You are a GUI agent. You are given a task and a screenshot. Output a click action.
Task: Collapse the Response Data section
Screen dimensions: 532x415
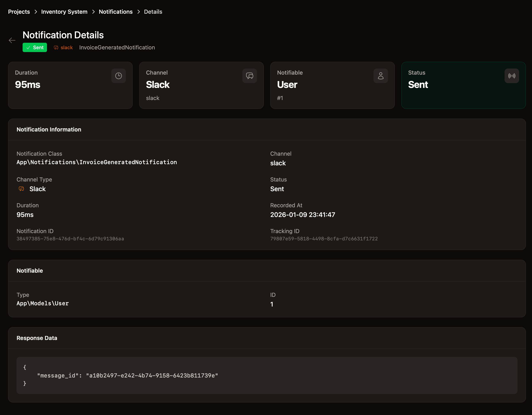37,338
